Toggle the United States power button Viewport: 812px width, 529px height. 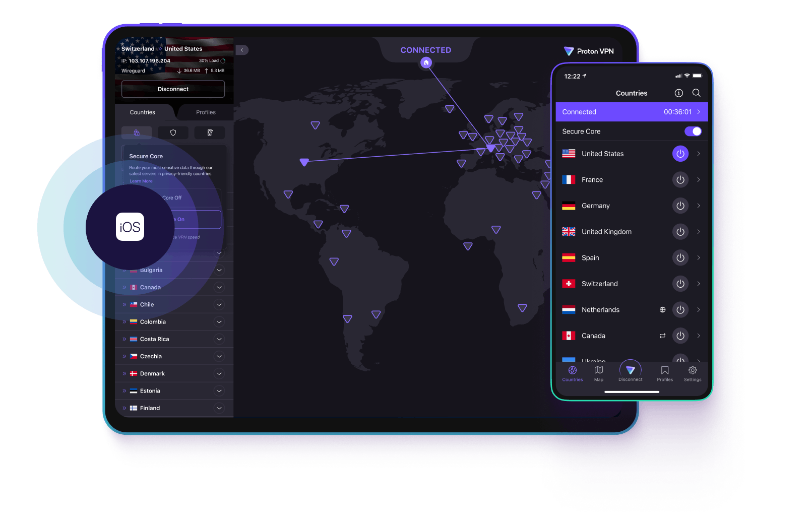[680, 154]
